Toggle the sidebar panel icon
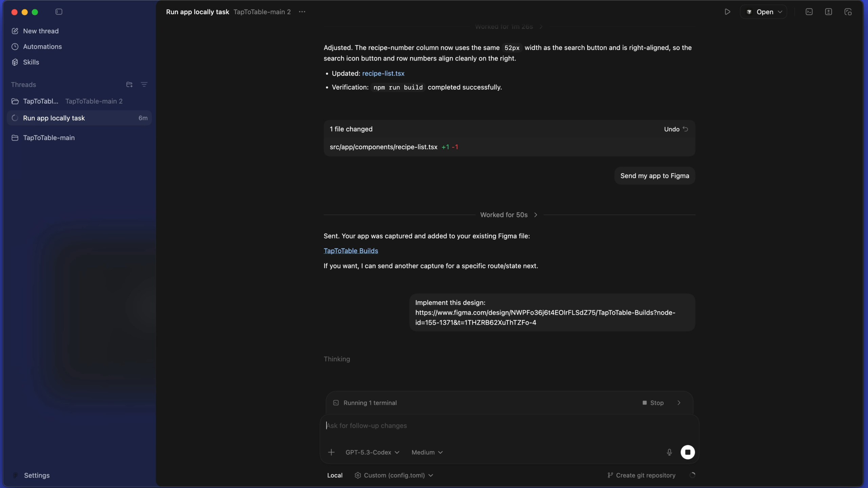This screenshot has width=868, height=488. (59, 12)
